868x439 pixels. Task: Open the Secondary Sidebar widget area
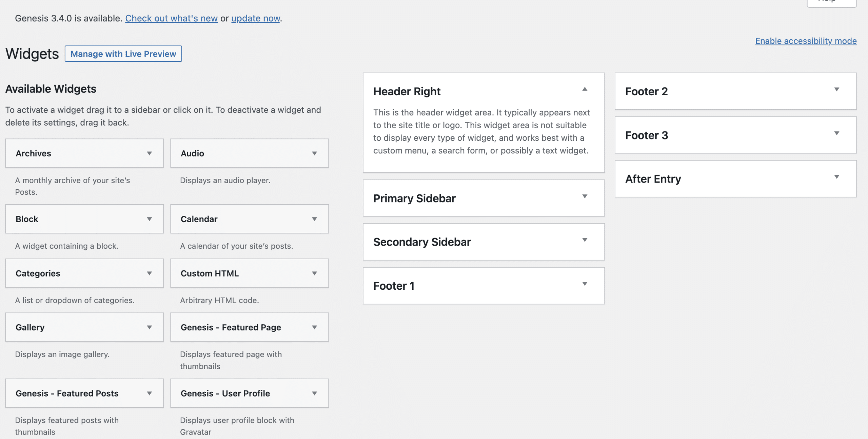click(x=585, y=240)
